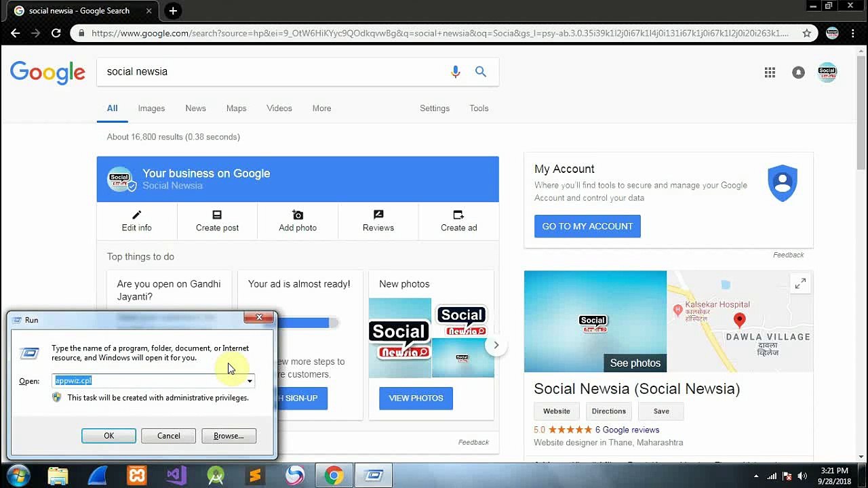
Task: Open the Website button for Social Newsia
Action: (x=557, y=411)
